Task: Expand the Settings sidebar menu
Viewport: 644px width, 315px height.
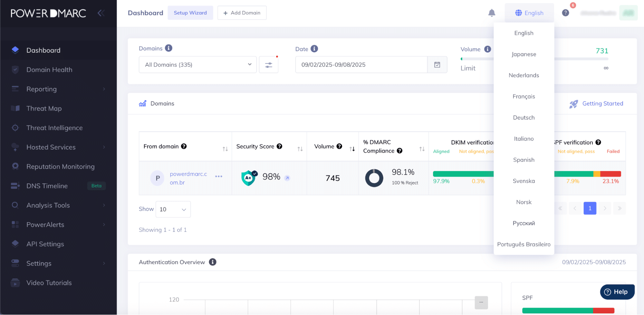Action: coord(58,264)
